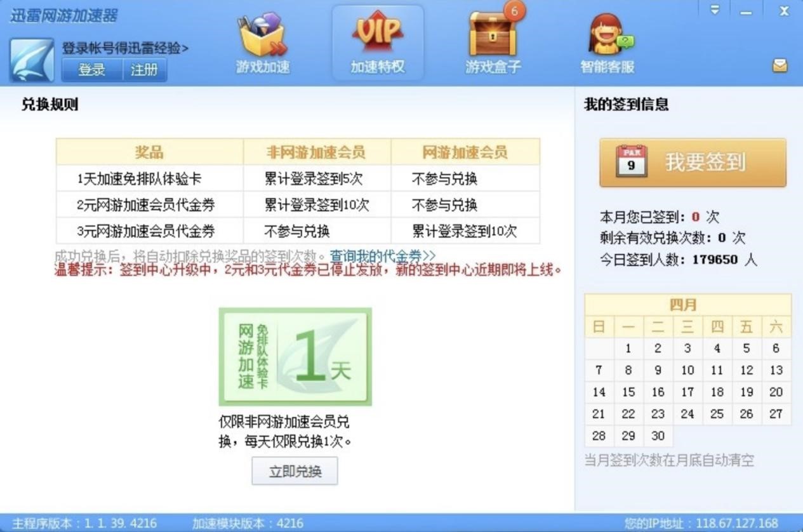Viewport: 803px width, 532px height.
Task: Click the 1天 experience card thumbnail
Action: pos(295,357)
